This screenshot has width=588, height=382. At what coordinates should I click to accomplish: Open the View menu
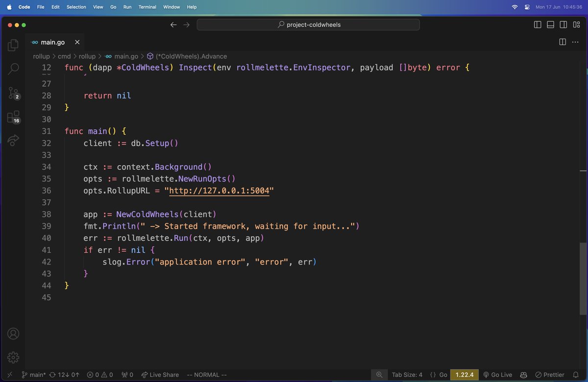point(98,7)
